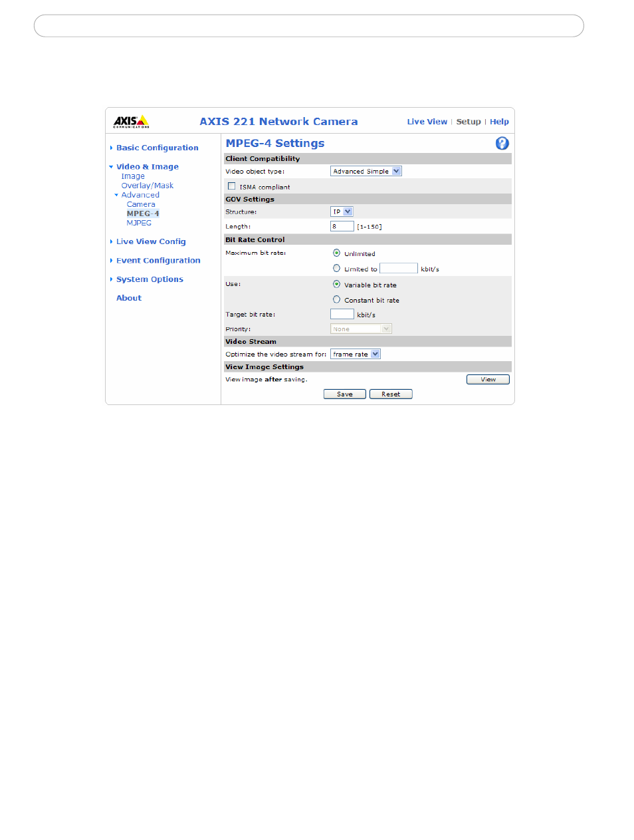
Task: Open the Overlay/Mask settings page
Action: 147,186
